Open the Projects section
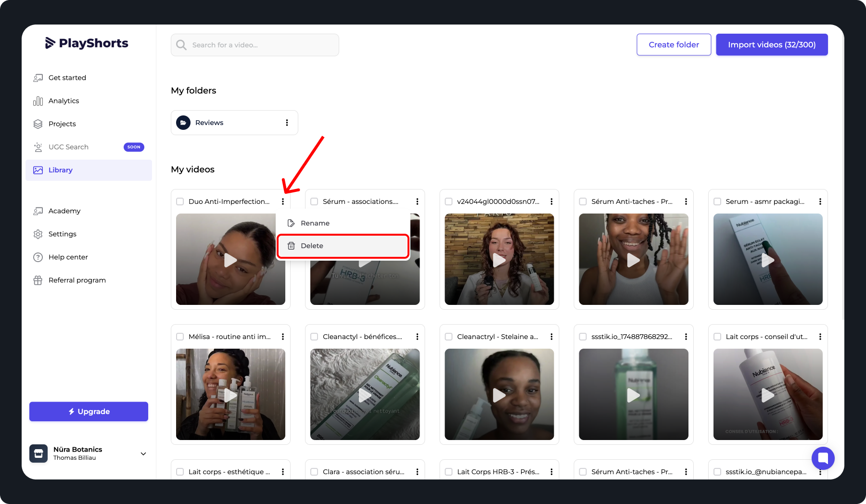Screen dimensions: 866x504 (x=89, y=124)
